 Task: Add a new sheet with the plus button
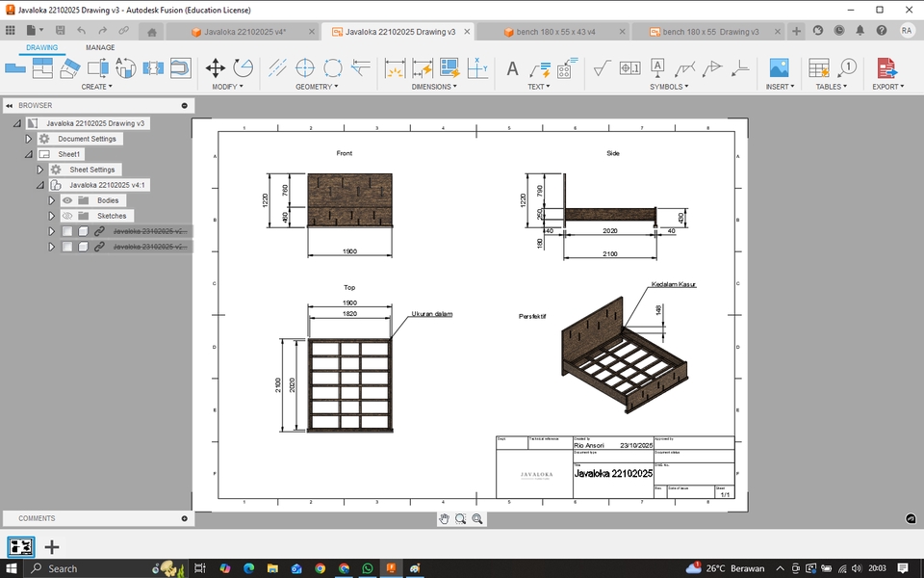pos(52,547)
